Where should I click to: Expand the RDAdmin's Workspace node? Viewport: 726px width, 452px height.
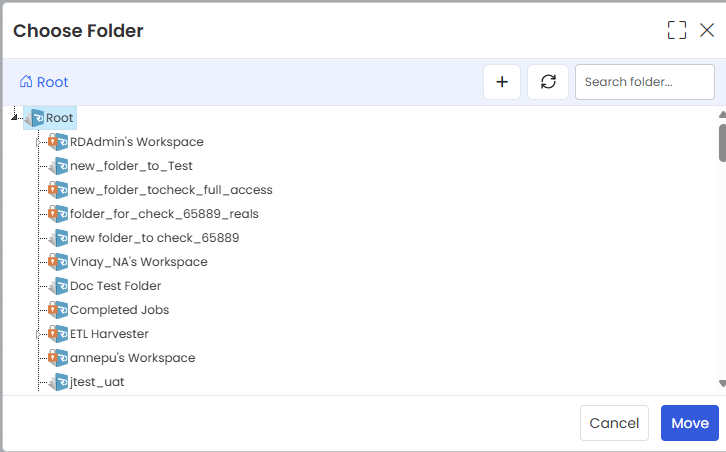[x=38, y=142]
